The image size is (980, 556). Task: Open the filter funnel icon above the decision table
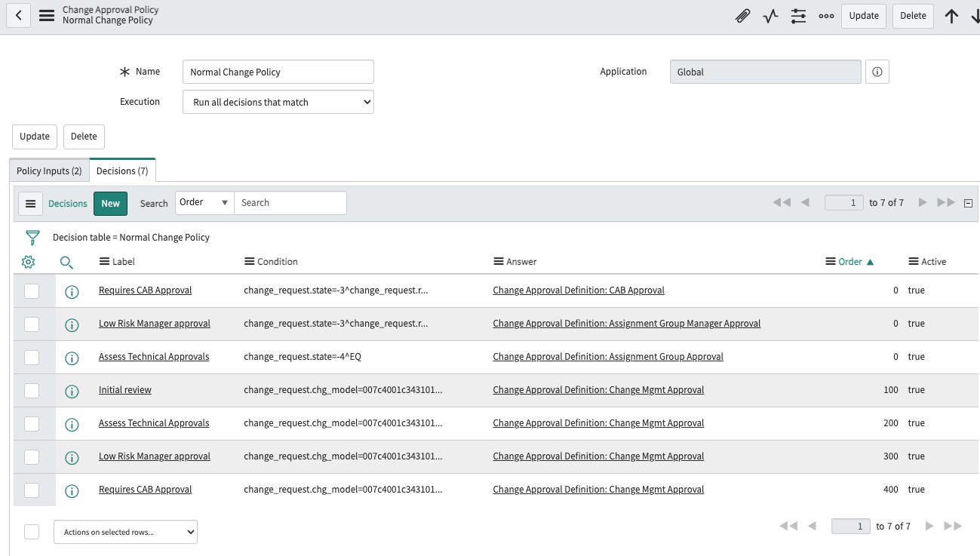click(x=31, y=236)
